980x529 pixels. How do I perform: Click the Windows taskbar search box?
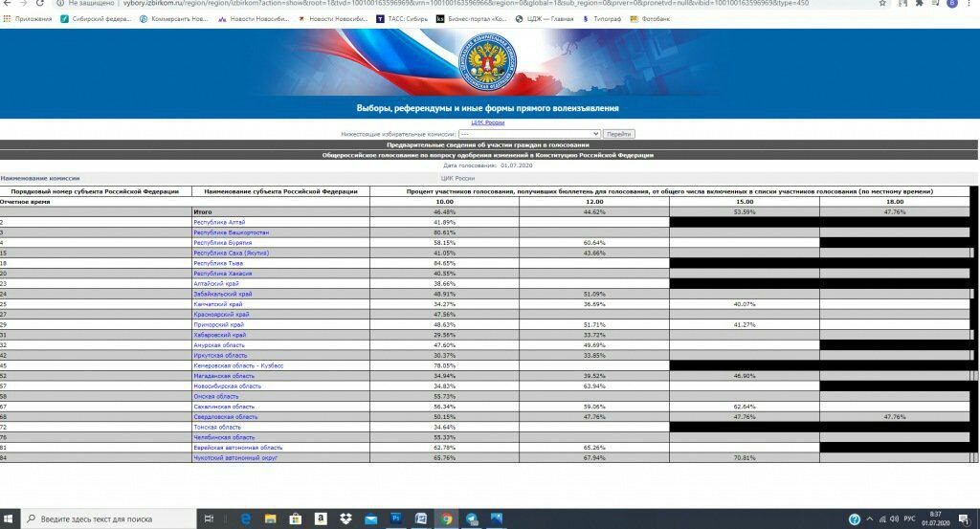click(x=109, y=519)
